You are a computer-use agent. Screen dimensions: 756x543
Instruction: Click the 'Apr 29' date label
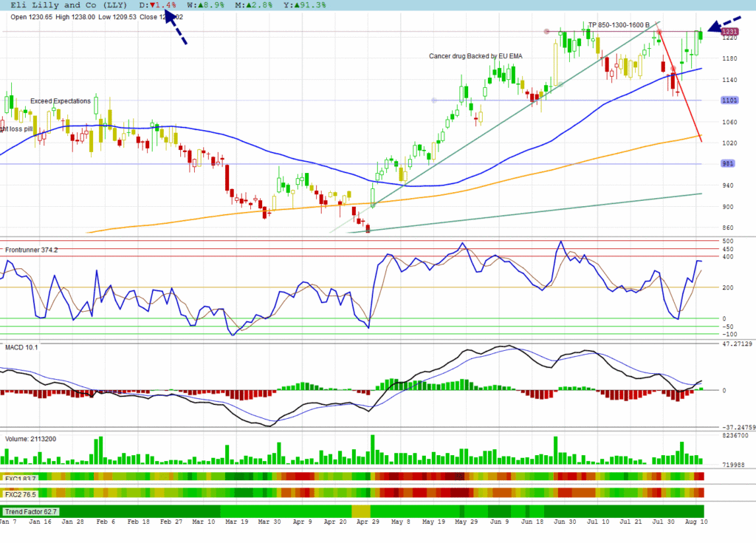coord(368,522)
